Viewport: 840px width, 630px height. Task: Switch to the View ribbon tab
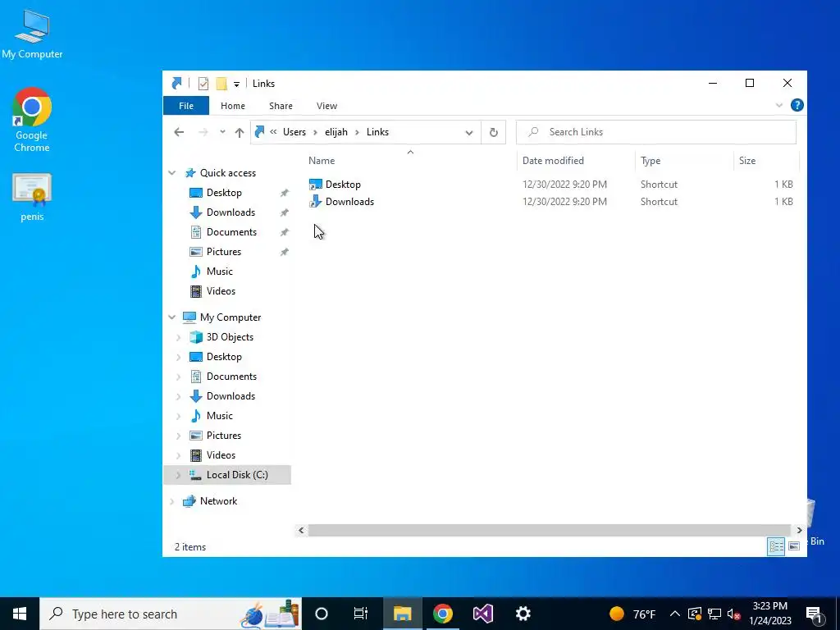click(326, 106)
